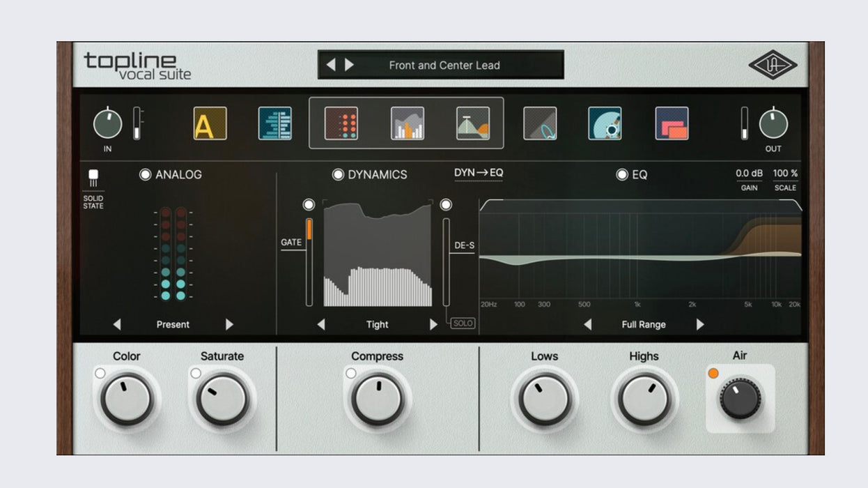
Task: Click the Highs knob
Action: (x=644, y=399)
